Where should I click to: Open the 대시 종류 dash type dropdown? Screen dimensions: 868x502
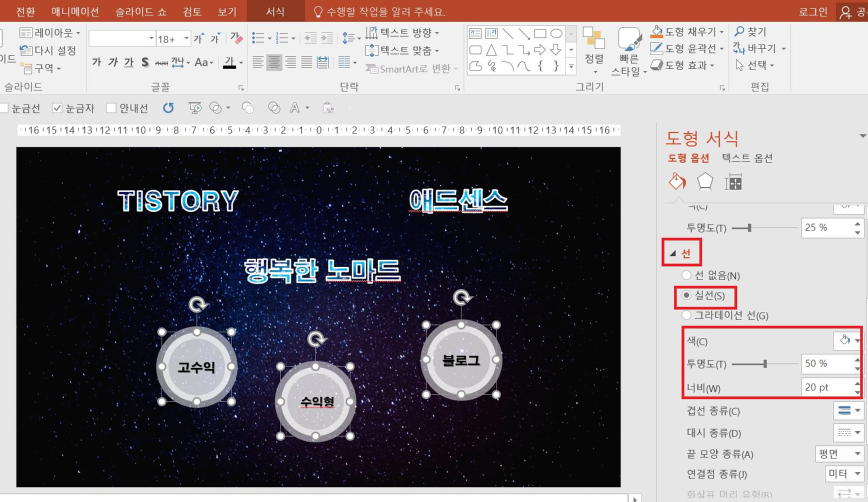[x=849, y=432]
